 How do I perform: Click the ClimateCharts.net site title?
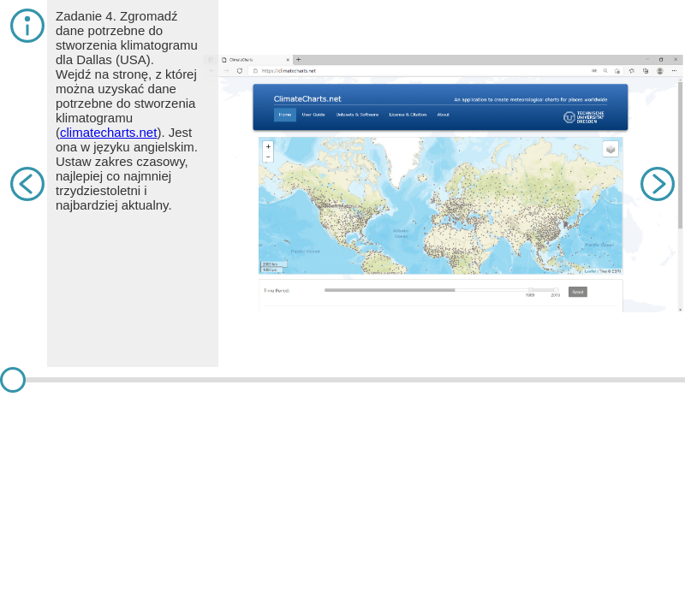point(307,98)
